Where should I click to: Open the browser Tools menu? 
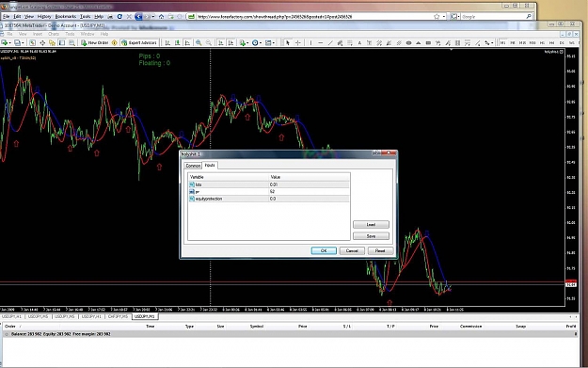[85, 17]
